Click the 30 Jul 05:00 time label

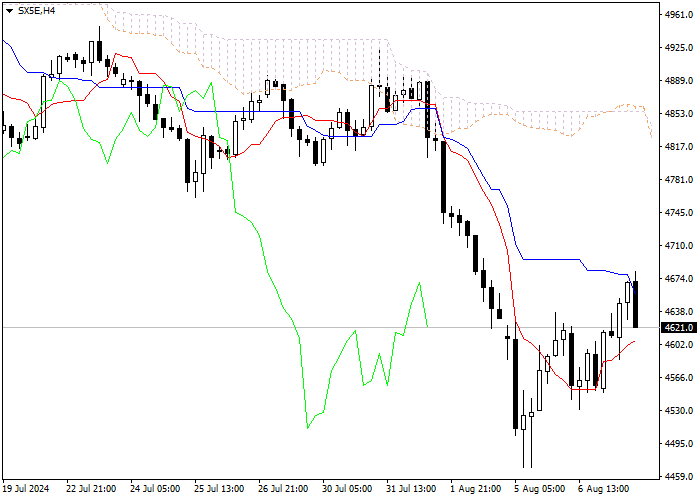pyautogui.click(x=347, y=488)
